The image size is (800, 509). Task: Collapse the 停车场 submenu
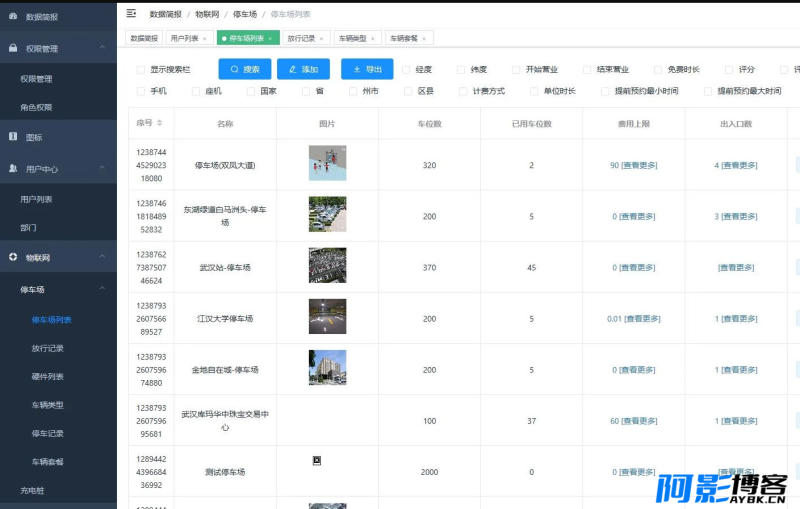pos(102,289)
